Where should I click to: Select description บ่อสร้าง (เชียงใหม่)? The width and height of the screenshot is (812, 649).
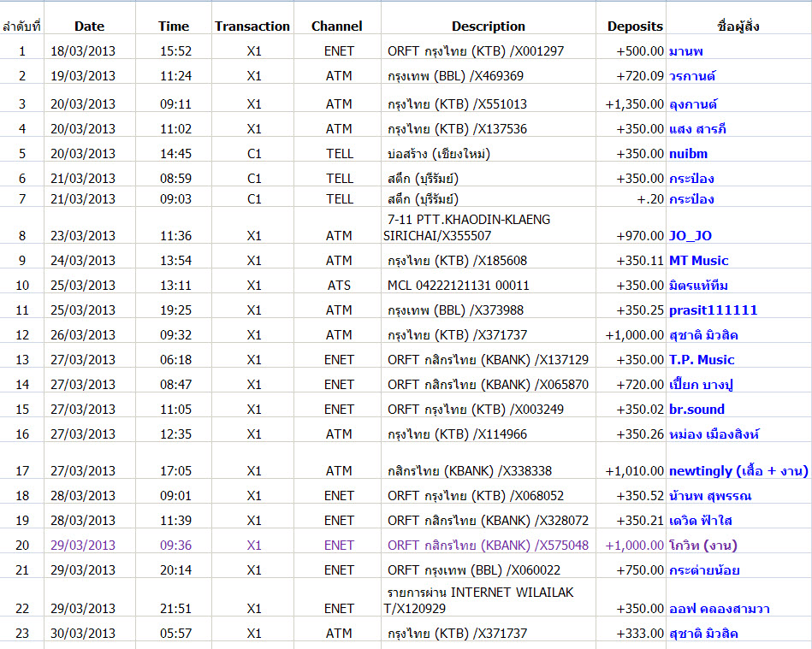coord(439,154)
